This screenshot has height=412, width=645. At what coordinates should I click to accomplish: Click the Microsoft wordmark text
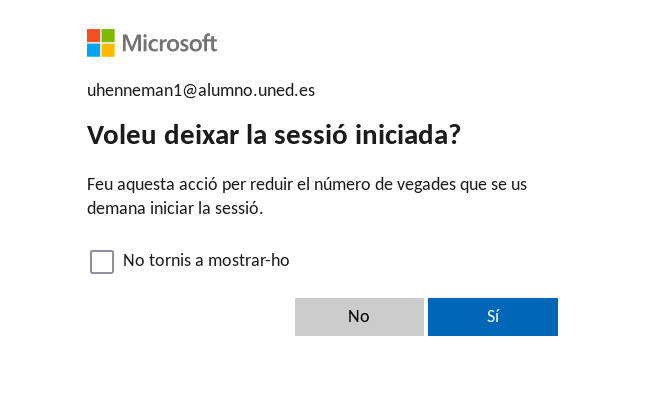[x=169, y=43]
